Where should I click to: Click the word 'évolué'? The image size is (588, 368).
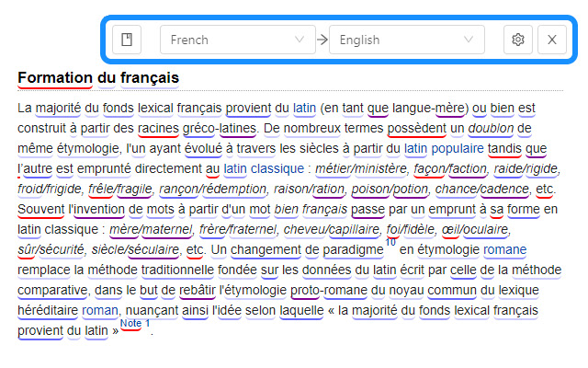pos(203,149)
